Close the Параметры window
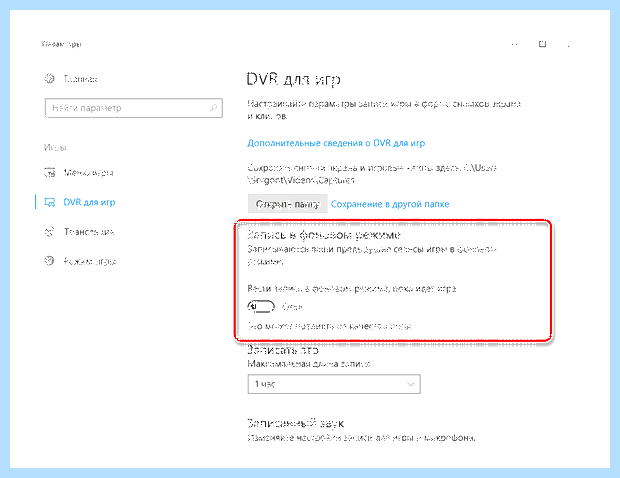Image resolution: width=620 pixels, height=478 pixels. point(570,44)
